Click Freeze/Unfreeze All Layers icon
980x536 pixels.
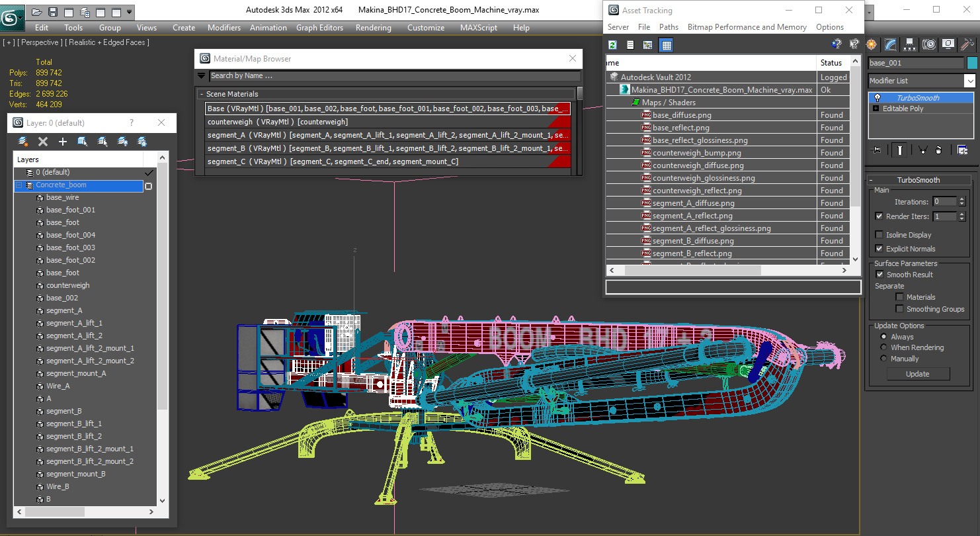point(142,142)
